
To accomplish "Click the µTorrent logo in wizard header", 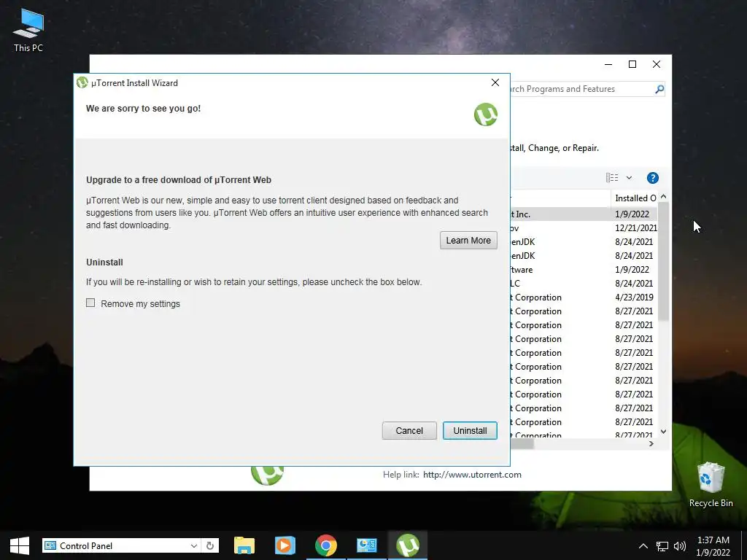I will point(485,114).
